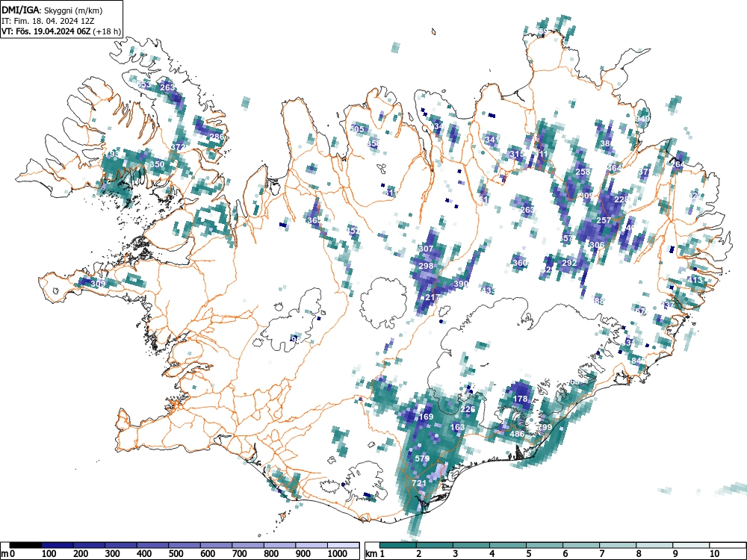Click the "km" unit label in the legend
747x560 pixels.
pyautogui.click(x=371, y=554)
